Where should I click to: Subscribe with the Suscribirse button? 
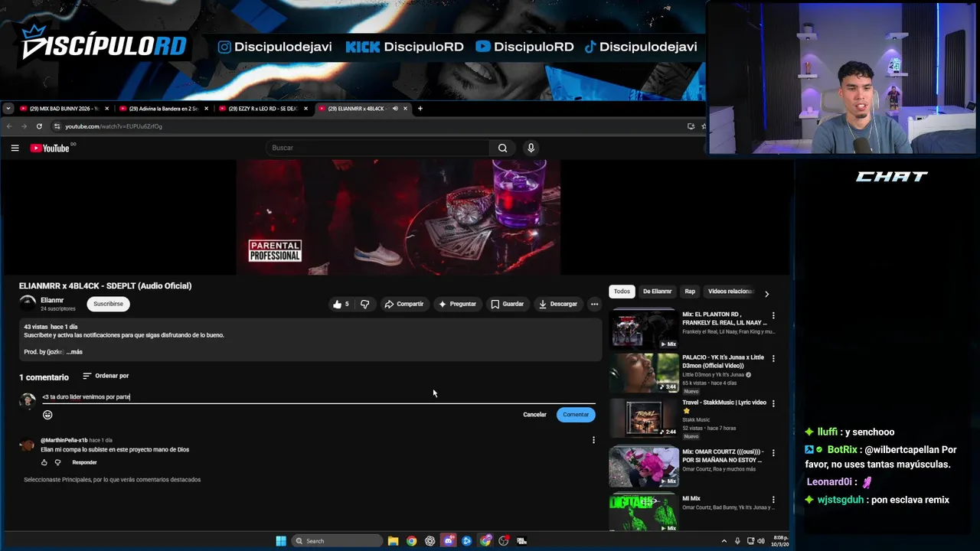click(x=108, y=304)
